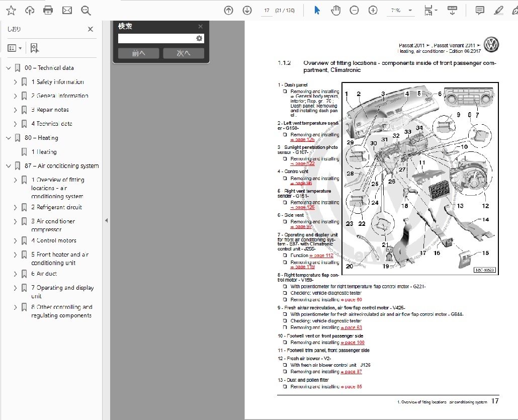
Task: Click the print icon
Action: tap(48, 10)
